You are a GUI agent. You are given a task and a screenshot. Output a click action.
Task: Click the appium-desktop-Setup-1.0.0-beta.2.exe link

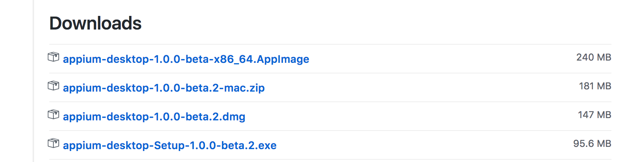coord(170,145)
